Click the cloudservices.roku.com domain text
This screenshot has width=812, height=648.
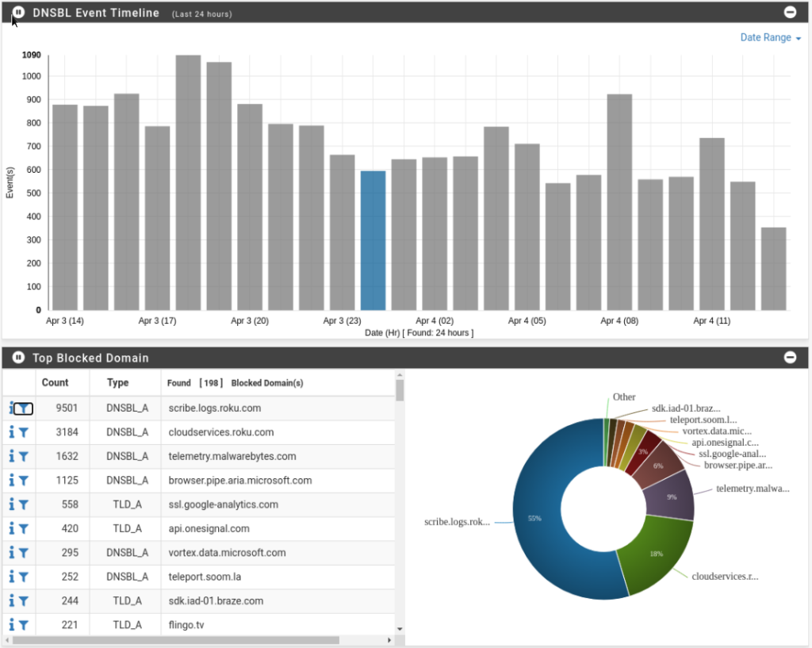click(221, 432)
